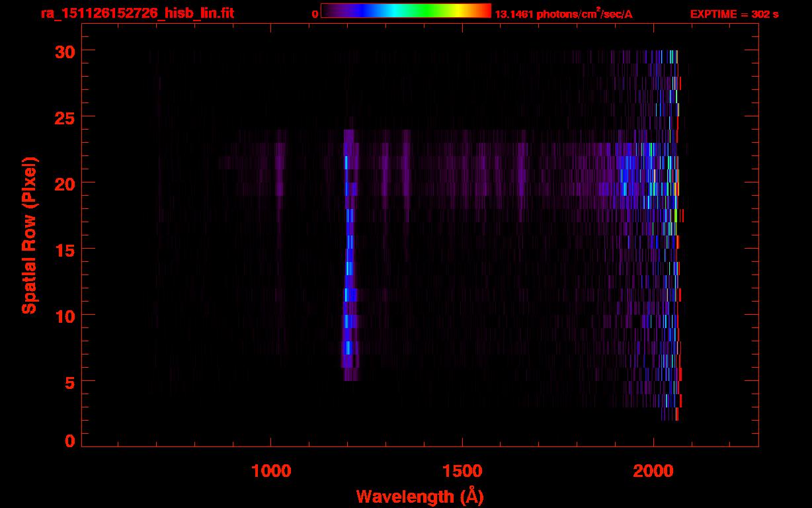
Task: Click the 1000 wavelength tick label
Action: tap(271, 471)
